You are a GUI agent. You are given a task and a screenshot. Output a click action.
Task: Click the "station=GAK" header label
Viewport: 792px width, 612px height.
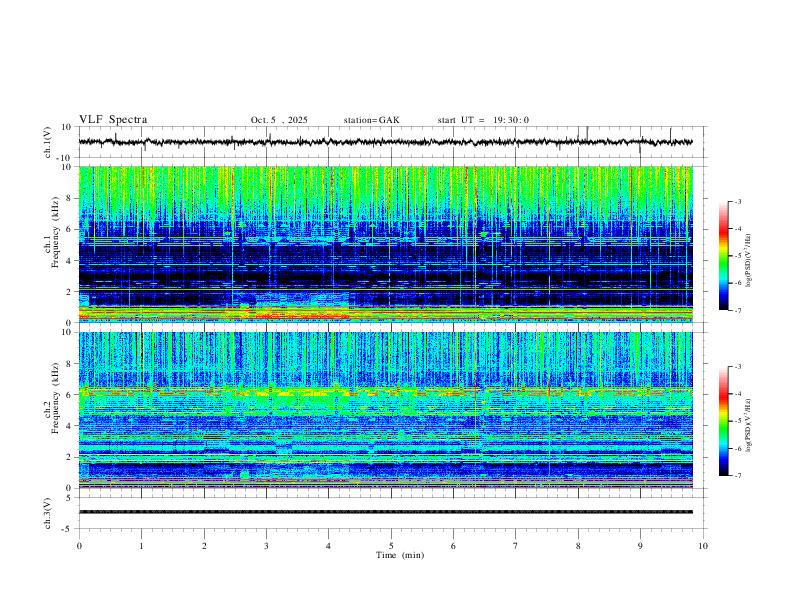(371, 120)
